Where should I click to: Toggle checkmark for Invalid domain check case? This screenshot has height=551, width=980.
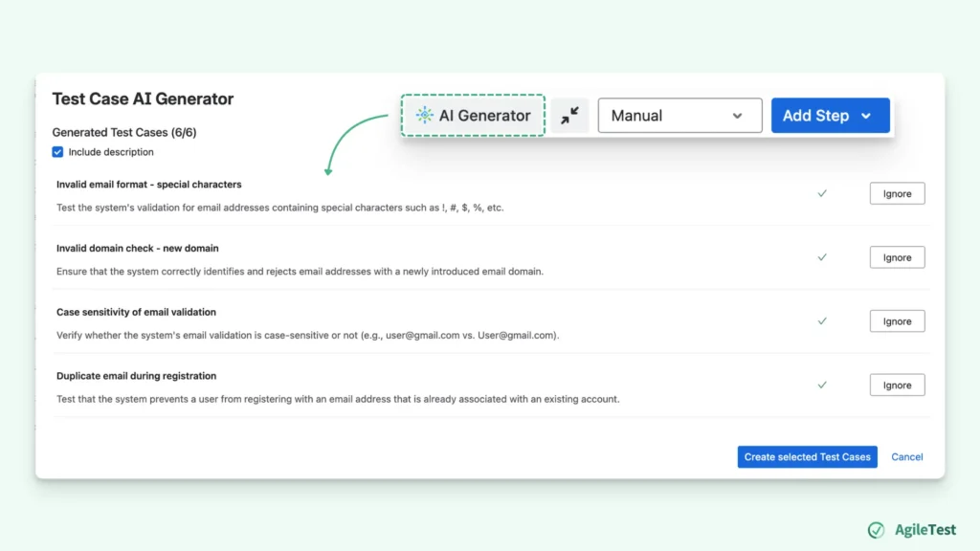(822, 257)
